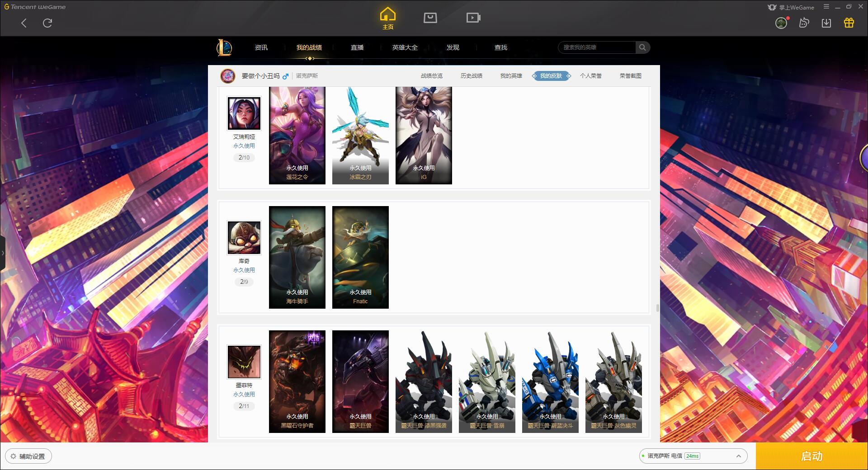Open the hamburger menu icon in title bar
The image size is (868, 470).
[x=826, y=7]
